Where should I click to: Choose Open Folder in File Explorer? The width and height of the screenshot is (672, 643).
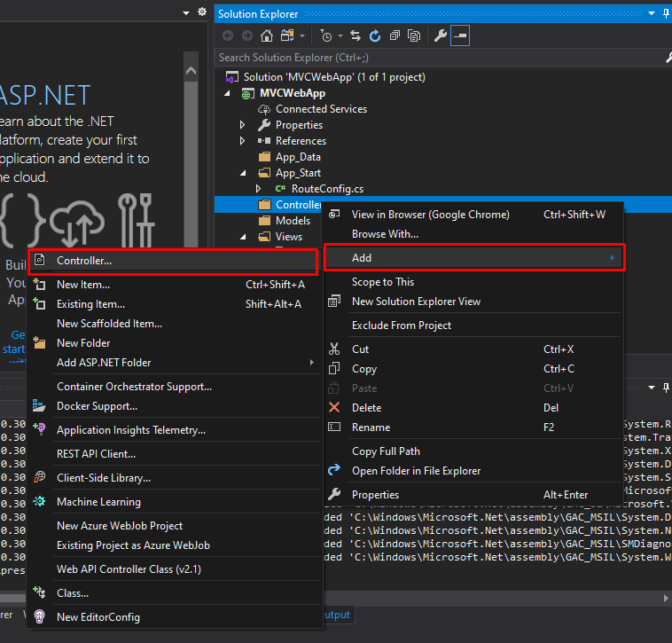pyautogui.click(x=473, y=471)
